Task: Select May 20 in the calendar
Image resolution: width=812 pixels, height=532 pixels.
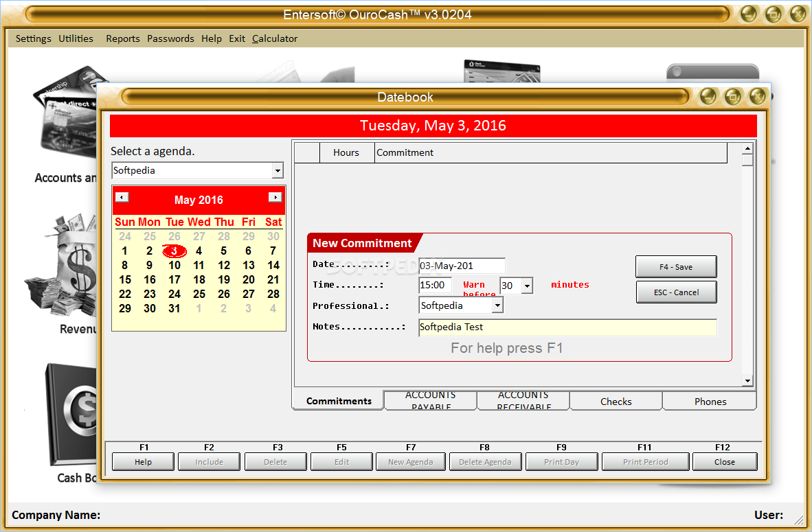Action: pyautogui.click(x=249, y=279)
